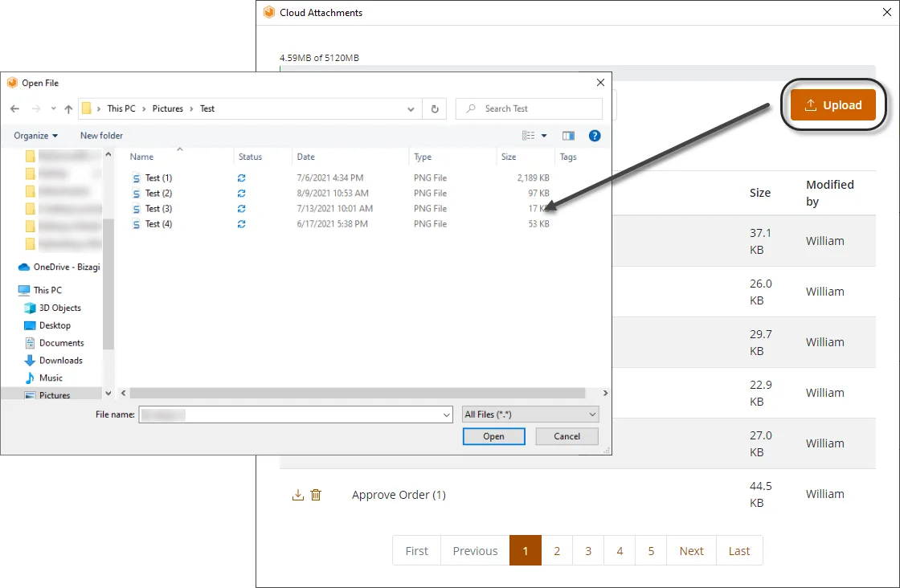The image size is (900, 588).
Task: Open the Organize dropdown menu
Action: [x=35, y=136]
